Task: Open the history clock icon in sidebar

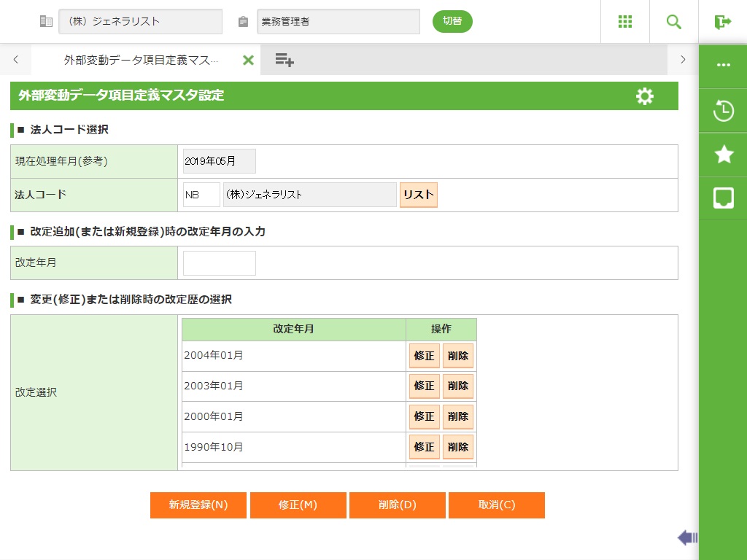Action: (x=723, y=112)
